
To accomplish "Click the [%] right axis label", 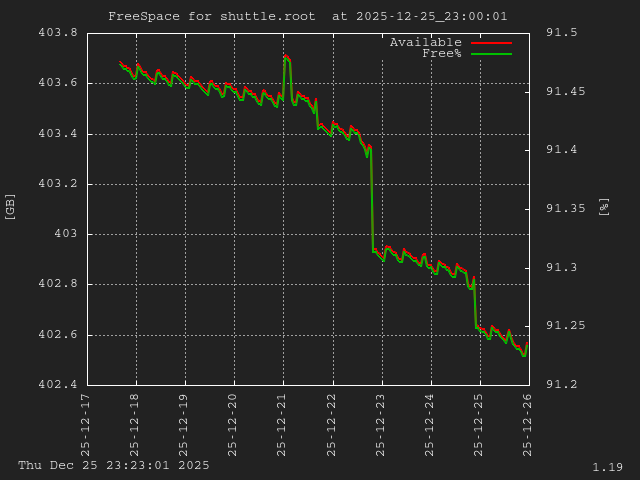I will [604, 207].
